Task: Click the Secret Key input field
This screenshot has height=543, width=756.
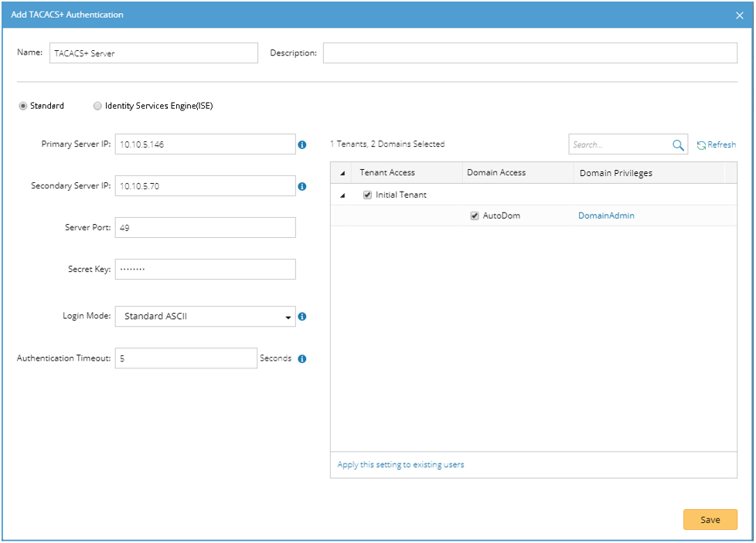Action: click(205, 269)
